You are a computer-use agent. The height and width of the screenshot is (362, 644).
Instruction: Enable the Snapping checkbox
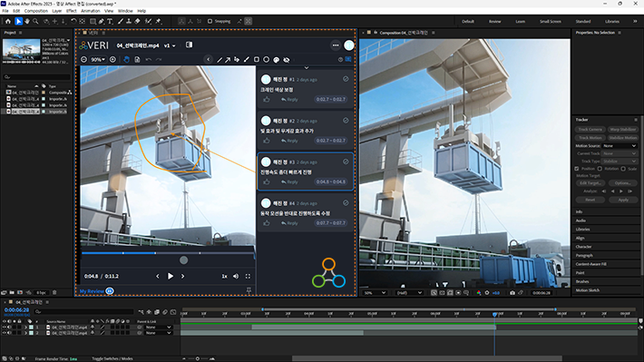point(210,21)
